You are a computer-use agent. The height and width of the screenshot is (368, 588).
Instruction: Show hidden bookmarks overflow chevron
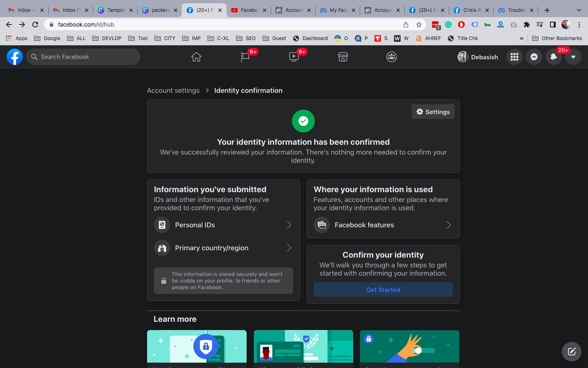(521, 38)
